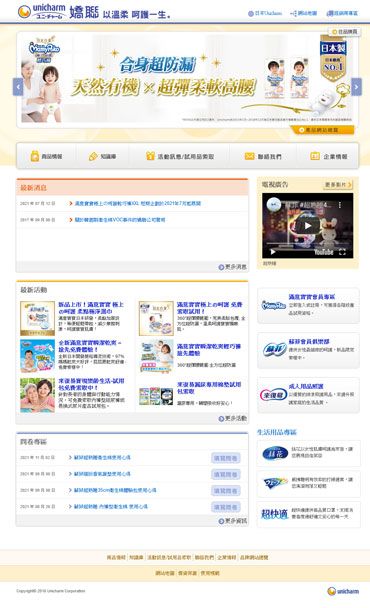Click the next banner slide arrow
The image size is (370, 608).
tap(356, 86)
